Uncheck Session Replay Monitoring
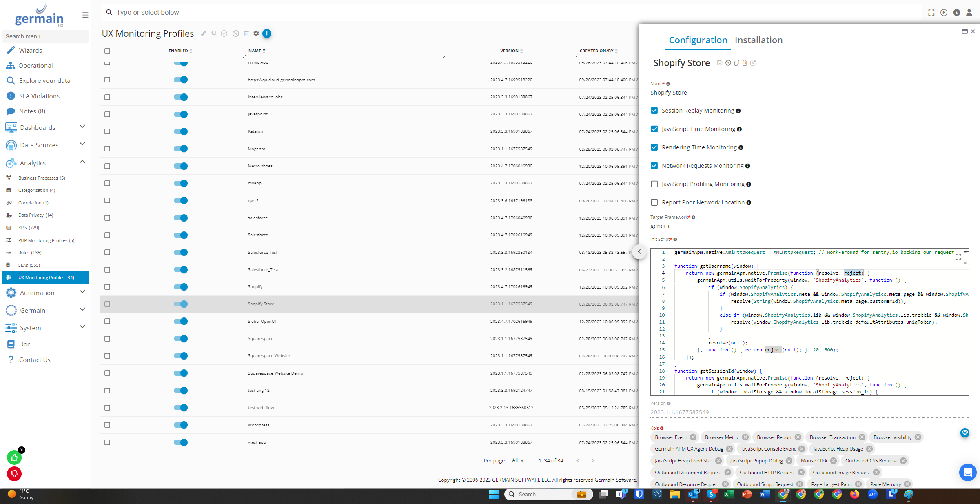Screen dimensions: 980x504 point(654,111)
